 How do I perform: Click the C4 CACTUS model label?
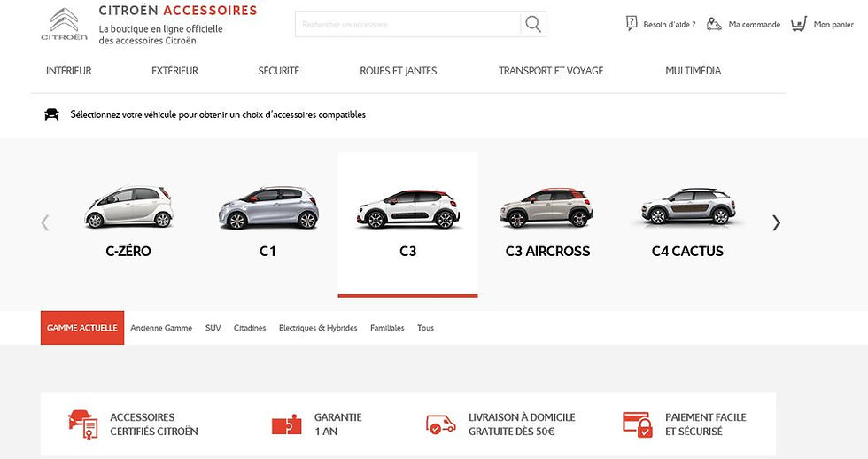(687, 252)
